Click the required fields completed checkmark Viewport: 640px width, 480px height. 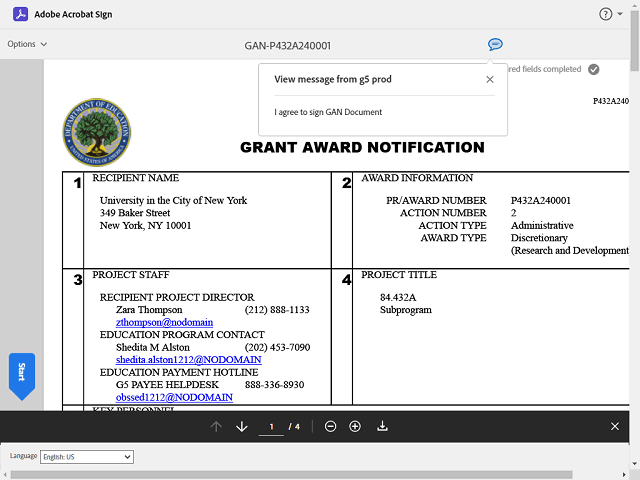pyautogui.click(x=594, y=69)
